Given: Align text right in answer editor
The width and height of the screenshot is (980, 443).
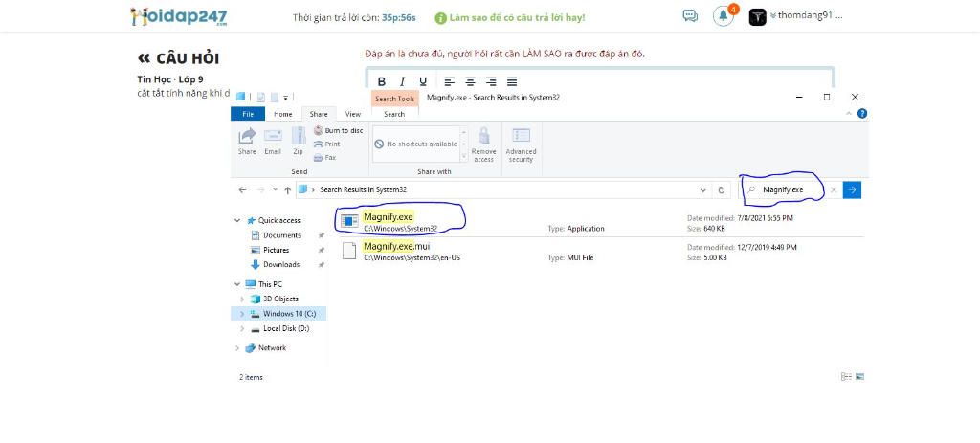Looking at the screenshot, I should 491,81.
